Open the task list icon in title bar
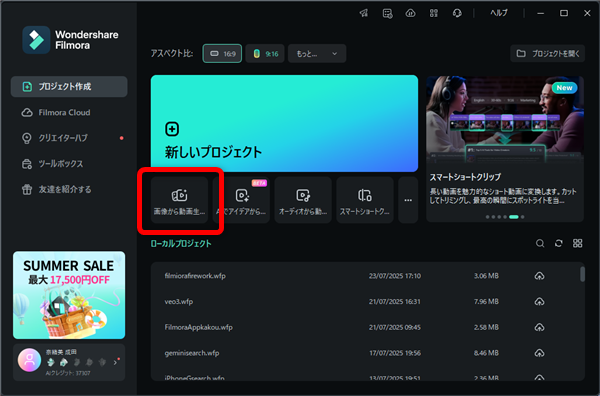The height and width of the screenshot is (396, 600). (x=387, y=13)
